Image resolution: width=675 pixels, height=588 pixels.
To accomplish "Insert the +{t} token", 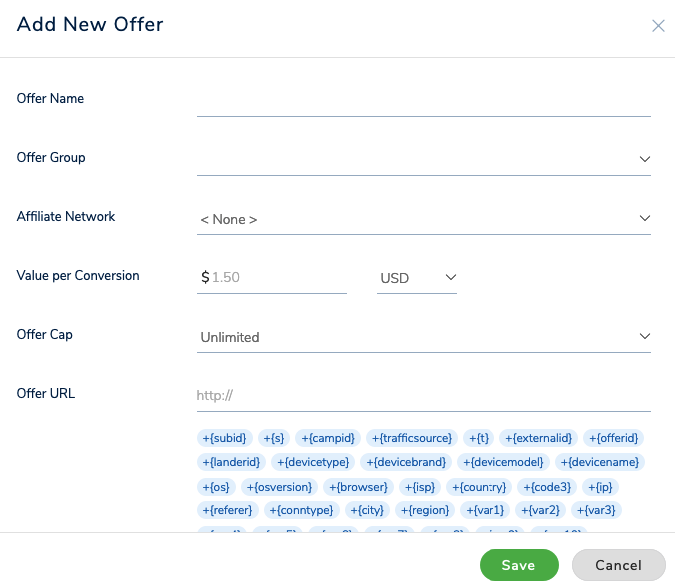I will tap(479, 438).
